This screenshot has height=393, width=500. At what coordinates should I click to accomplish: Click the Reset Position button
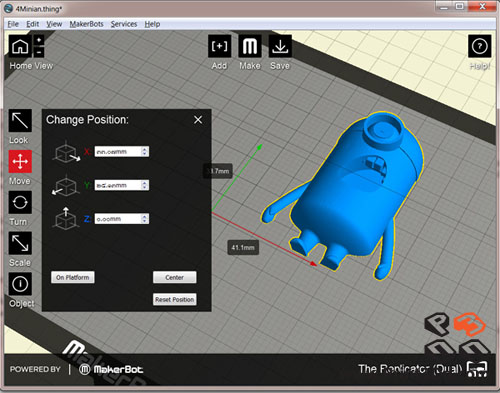pyautogui.click(x=175, y=299)
